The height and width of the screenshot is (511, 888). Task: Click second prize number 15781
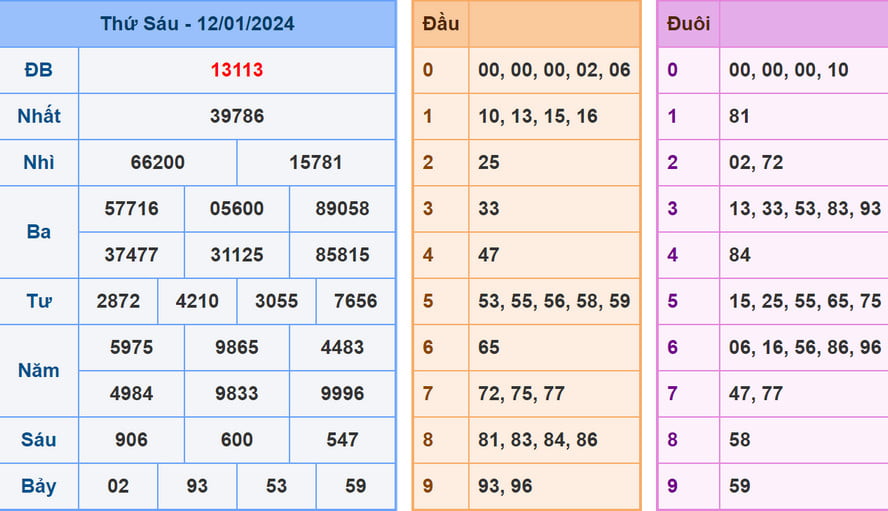[x=316, y=162]
